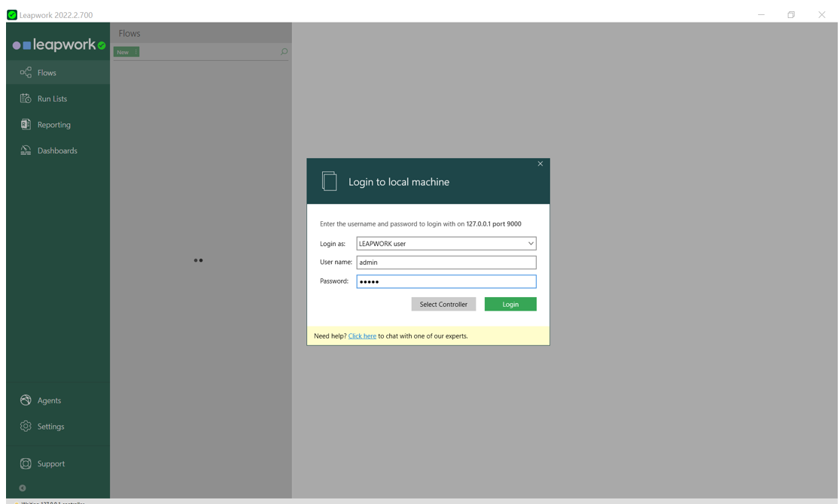Click the New button to create a flow
The width and height of the screenshot is (840, 504).
click(123, 50)
